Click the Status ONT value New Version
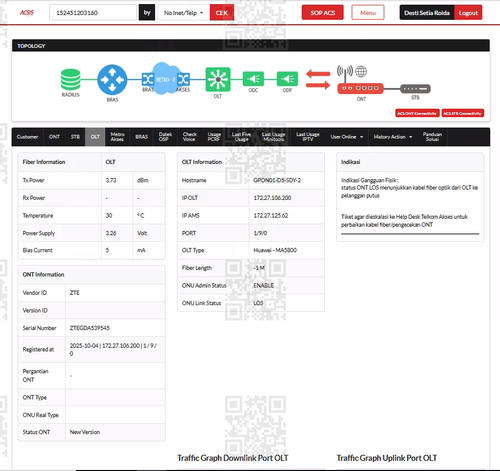 pyautogui.click(x=85, y=432)
